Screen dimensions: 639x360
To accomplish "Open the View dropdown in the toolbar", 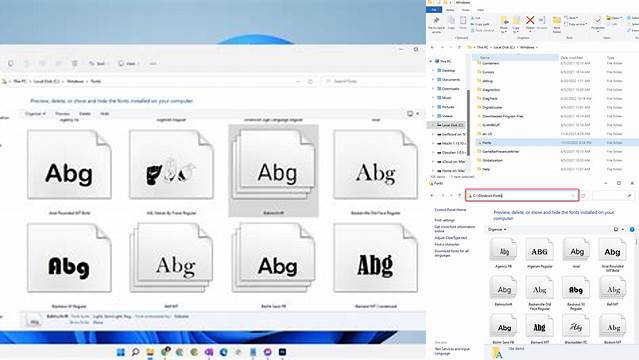I will [x=127, y=64].
